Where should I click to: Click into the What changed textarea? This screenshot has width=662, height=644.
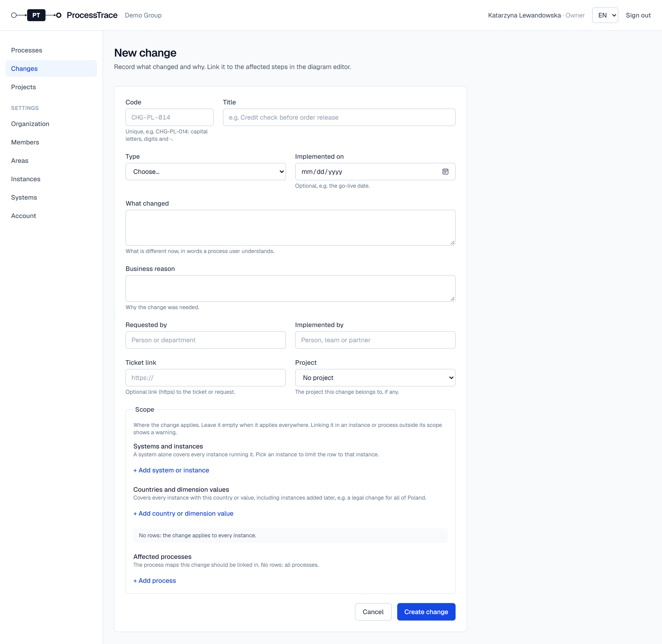click(x=290, y=228)
